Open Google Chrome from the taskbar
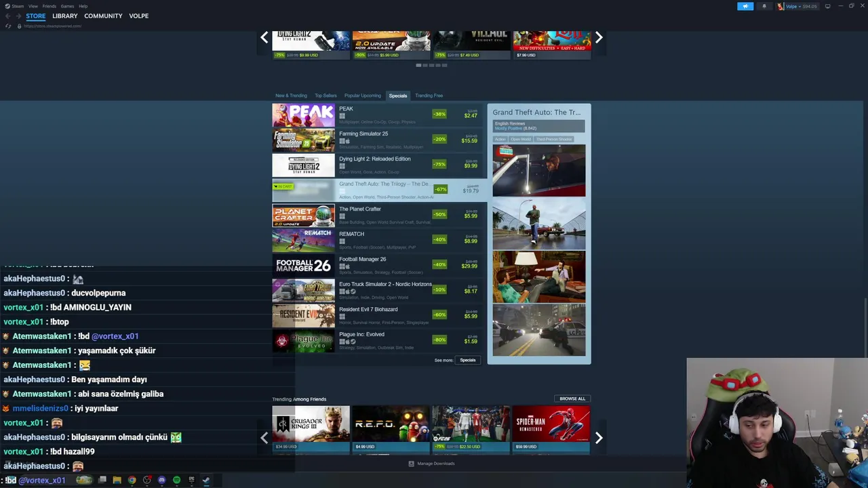 click(x=132, y=480)
